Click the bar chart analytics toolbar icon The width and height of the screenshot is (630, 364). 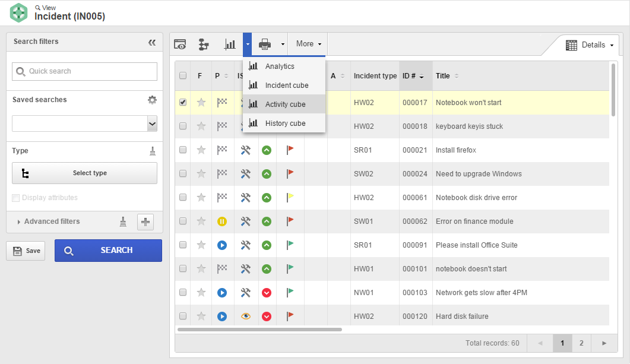pyautogui.click(x=230, y=44)
